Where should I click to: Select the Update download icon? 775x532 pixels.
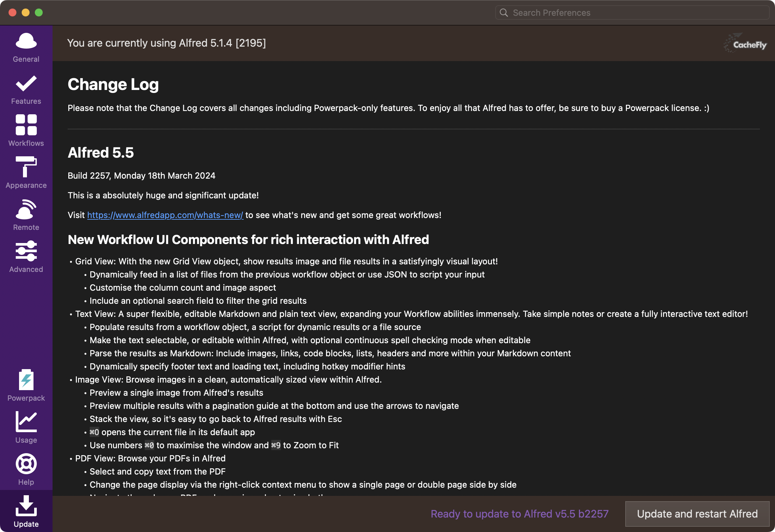click(26, 506)
